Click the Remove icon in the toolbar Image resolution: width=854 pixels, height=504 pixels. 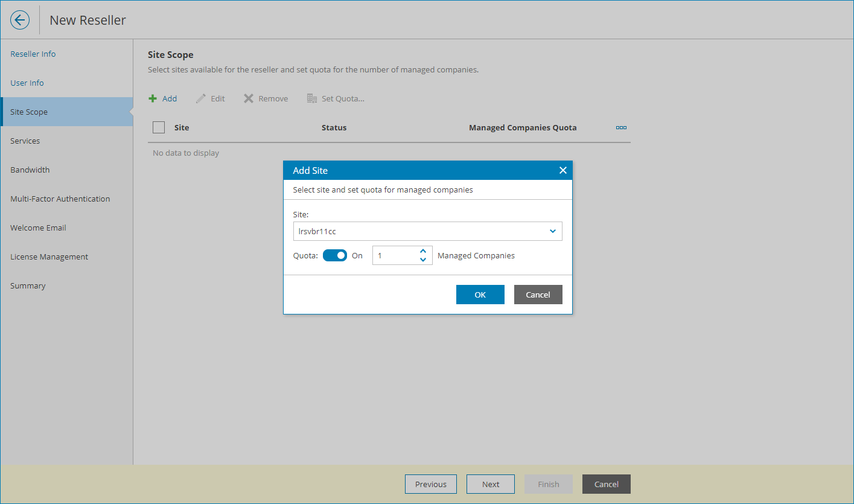pos(265,98)
